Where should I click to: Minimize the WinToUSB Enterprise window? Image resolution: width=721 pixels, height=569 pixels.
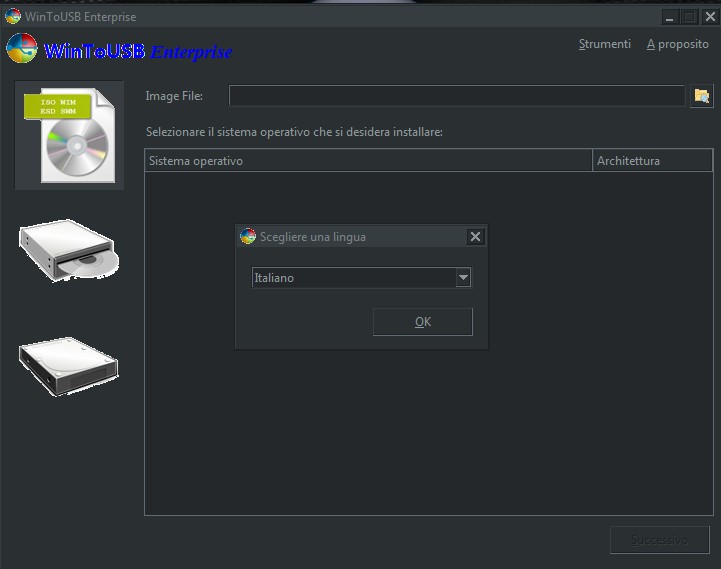[x=670, y=17]
